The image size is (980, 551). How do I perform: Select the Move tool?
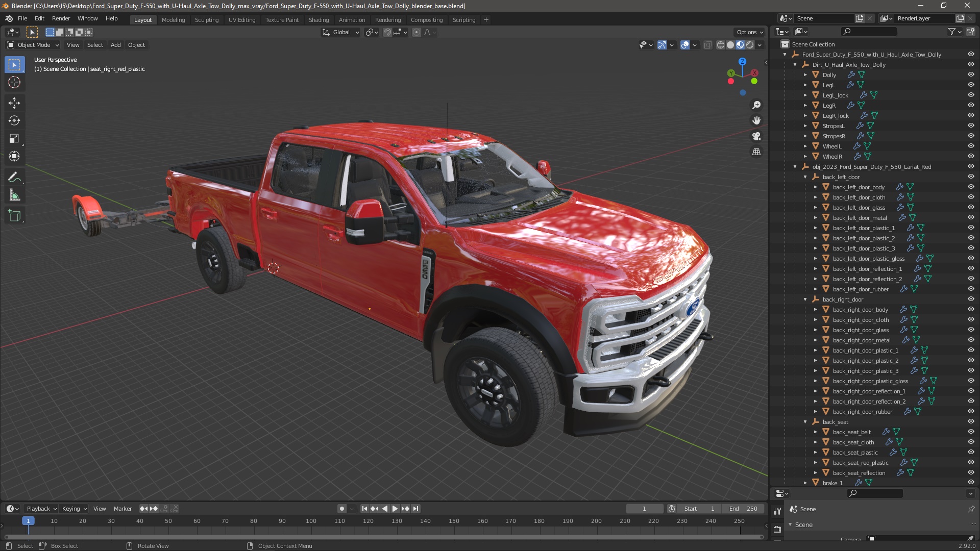click(x=14, y=103)
